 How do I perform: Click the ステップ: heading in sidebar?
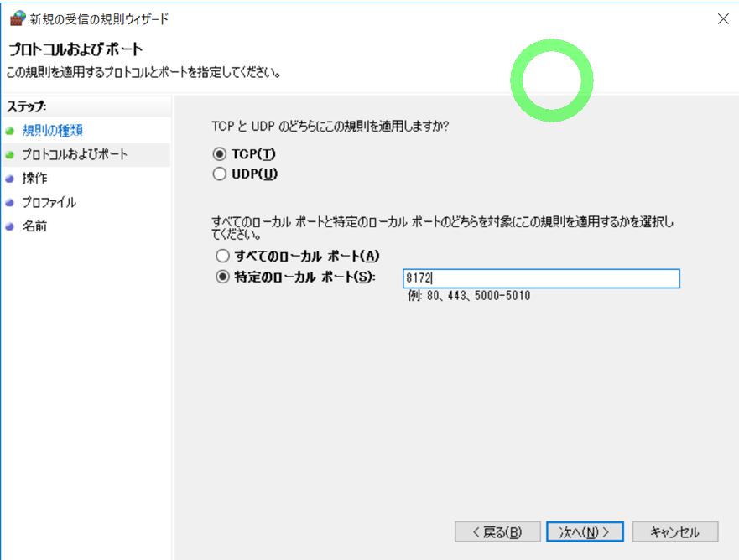(26, 107)
